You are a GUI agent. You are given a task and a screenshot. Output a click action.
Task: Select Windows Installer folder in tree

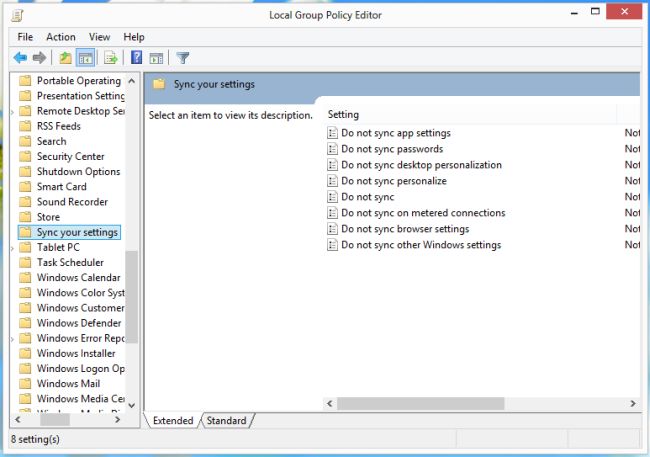click(76, 353)
